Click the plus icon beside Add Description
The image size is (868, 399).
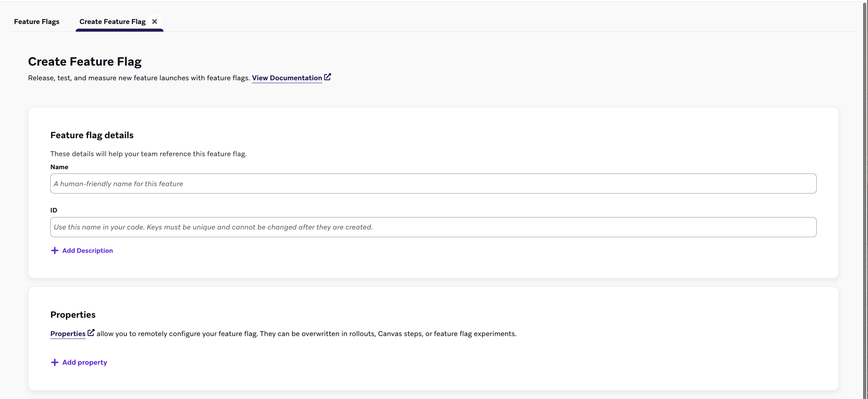coord(55,250)
